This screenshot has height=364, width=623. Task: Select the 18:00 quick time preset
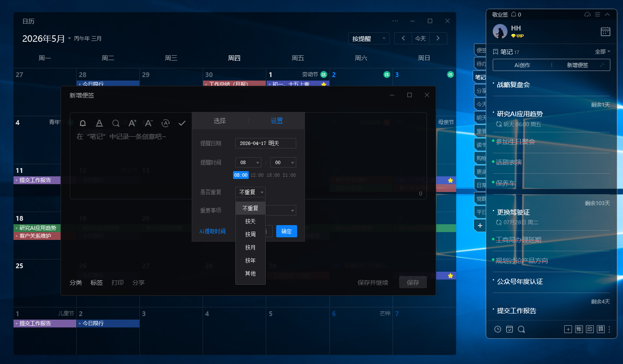tap(273, 175)
